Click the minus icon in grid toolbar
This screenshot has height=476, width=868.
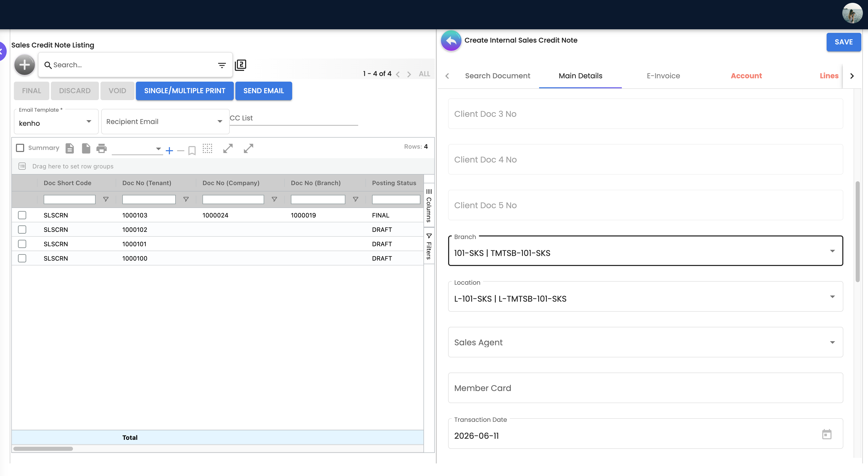pos(181,150)
